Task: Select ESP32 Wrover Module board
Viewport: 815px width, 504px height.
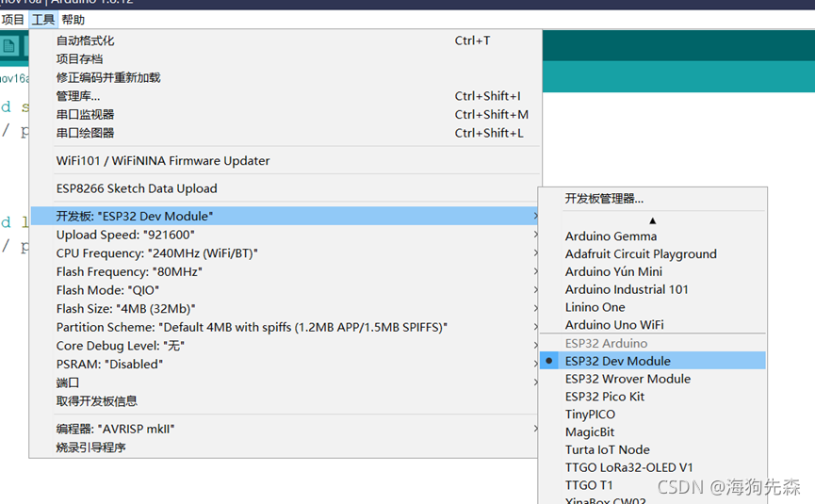Action: pyautogui.click(x=652, y=379)
